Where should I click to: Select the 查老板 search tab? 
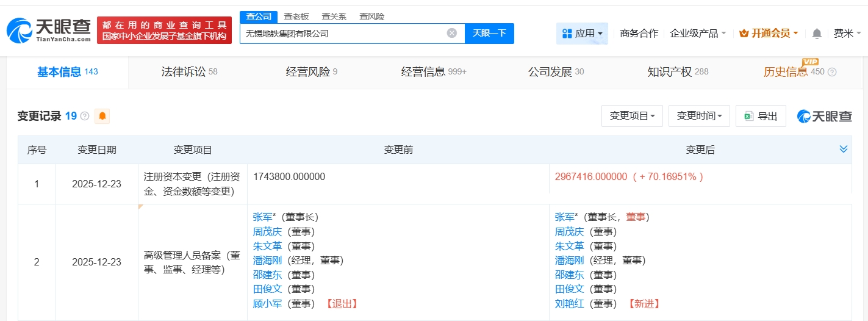[x=296, y=16]
